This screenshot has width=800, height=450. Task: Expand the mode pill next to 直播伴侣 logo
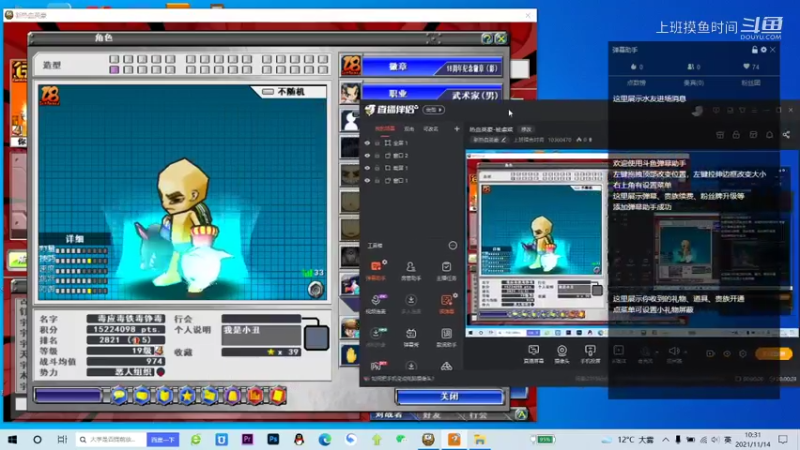[433, 110]
